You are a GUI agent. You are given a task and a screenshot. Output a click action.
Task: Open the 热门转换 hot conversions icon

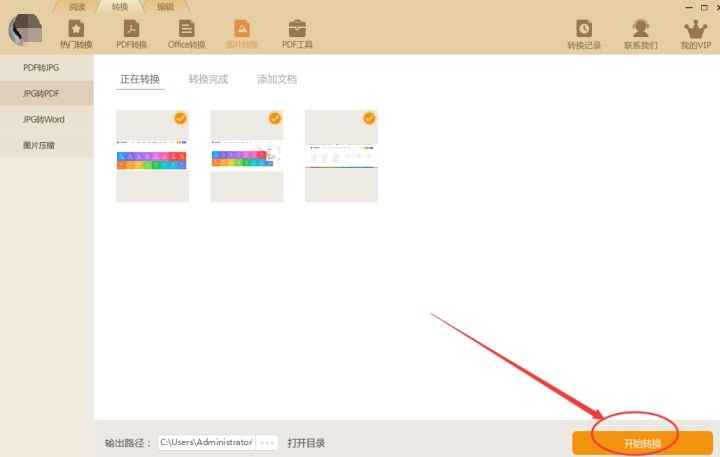(76, 34)
